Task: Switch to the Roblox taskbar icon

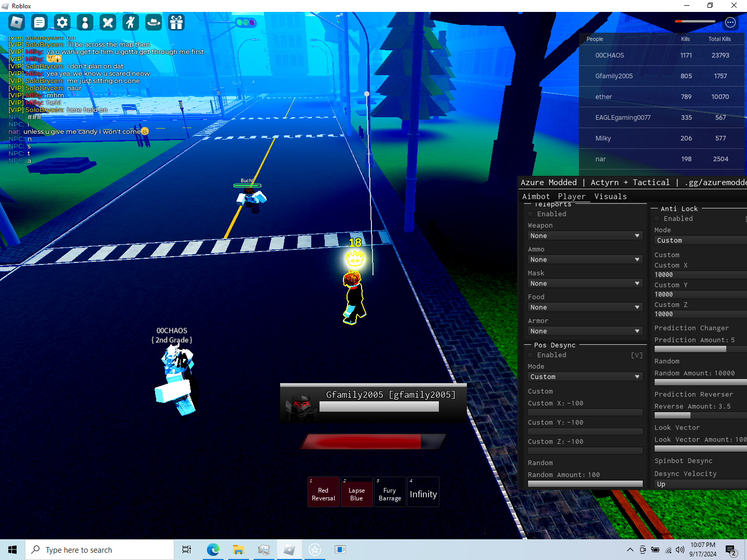Action: point(289,550)
